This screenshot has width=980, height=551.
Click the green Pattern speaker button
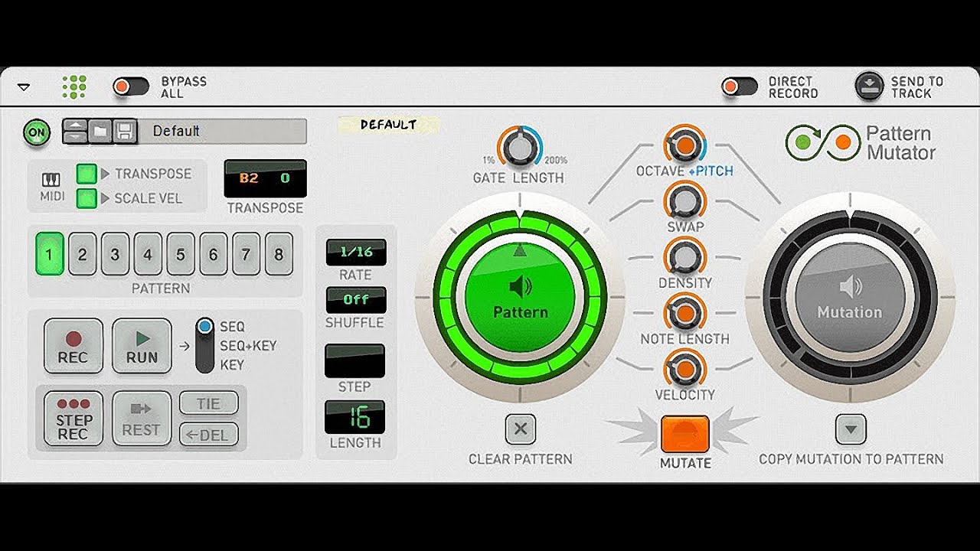click(520, 298)
